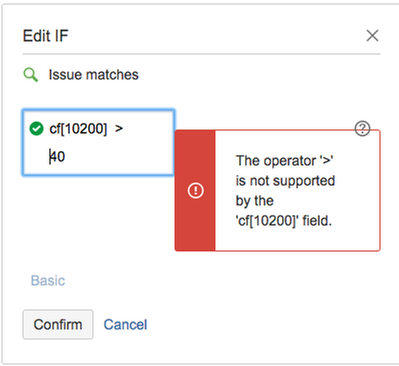Click the operator not supported error message
Image resolution: width=399 pixels, height=366 pixels.
click(x=285, y=191)
